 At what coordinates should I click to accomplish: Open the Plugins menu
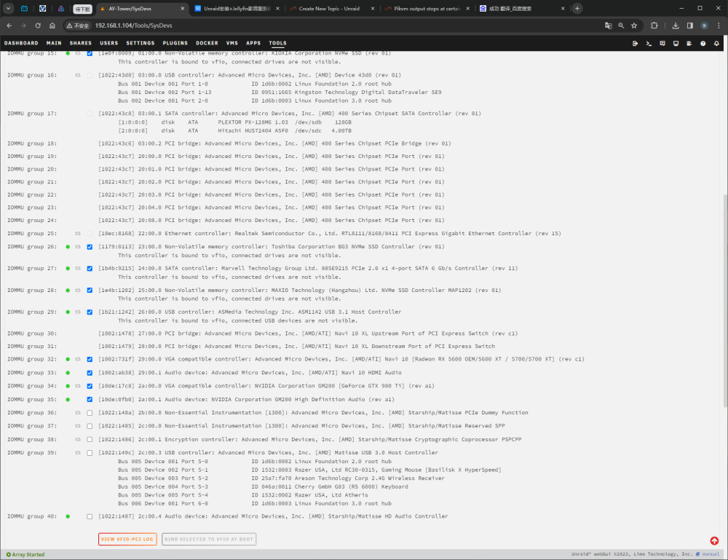pos(175,43)
